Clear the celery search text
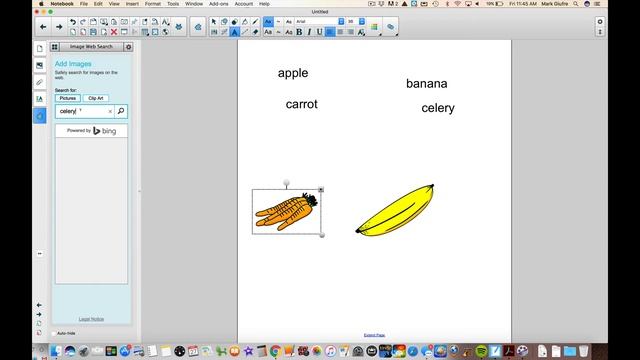The image size is (640, 360). click(x=110, y=111)
